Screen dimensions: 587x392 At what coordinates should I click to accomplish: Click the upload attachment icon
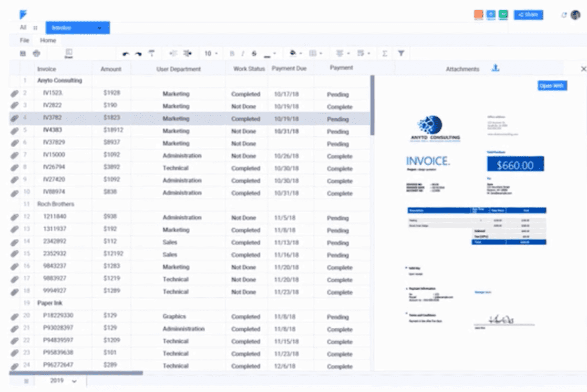[x=495, y=69]
